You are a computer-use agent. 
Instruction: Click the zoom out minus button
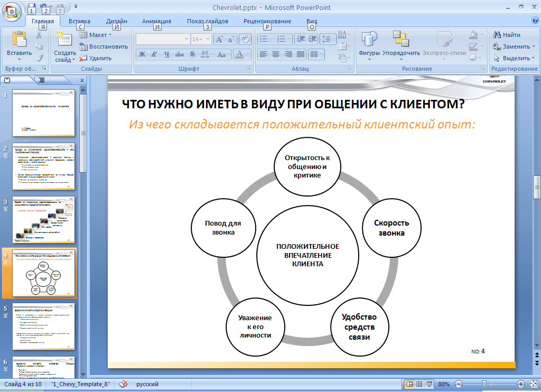(459, 384)
